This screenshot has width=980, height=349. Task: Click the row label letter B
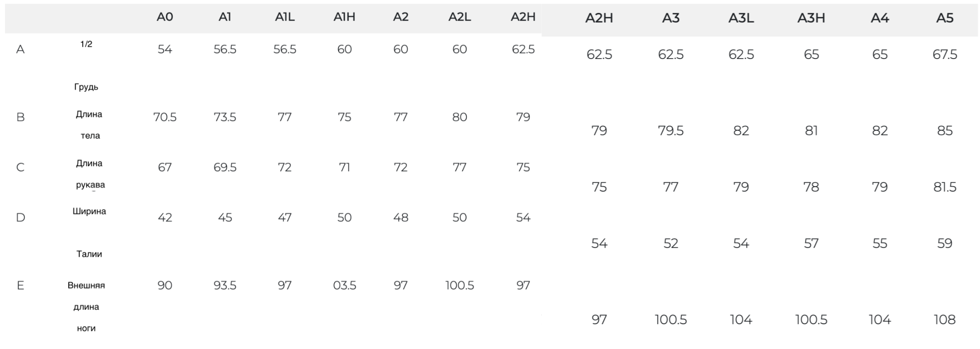[21, 117]
